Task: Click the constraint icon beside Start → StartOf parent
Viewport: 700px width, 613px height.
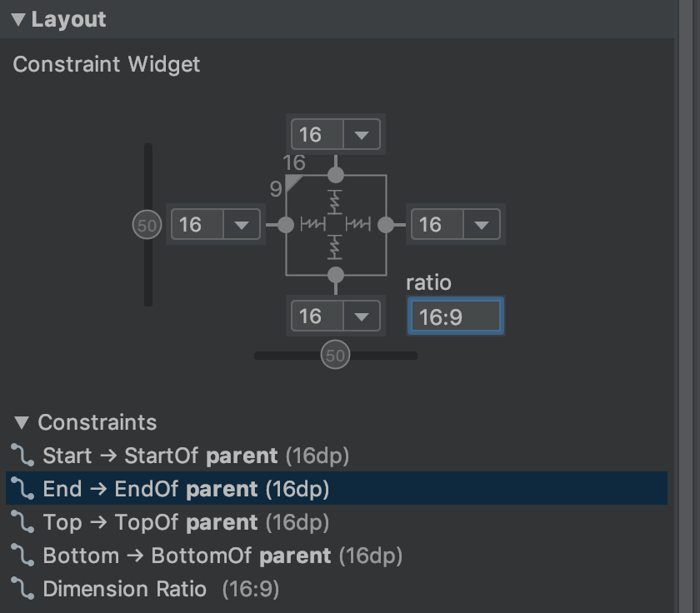Action: point(22,455)
